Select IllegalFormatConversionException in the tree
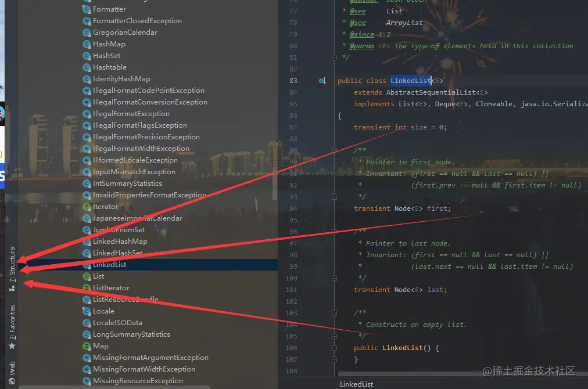The image size is (588, 389). pyautogui.click(x=150, y=102)
